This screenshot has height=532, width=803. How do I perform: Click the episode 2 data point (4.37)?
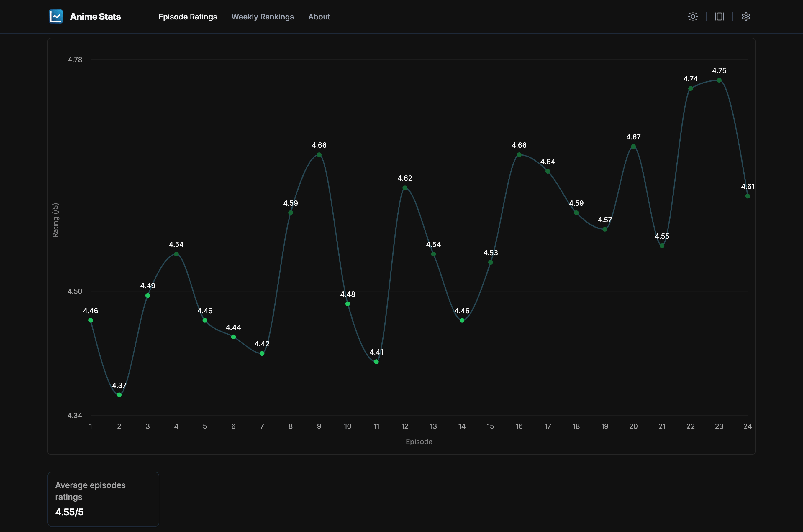point(119,395)
